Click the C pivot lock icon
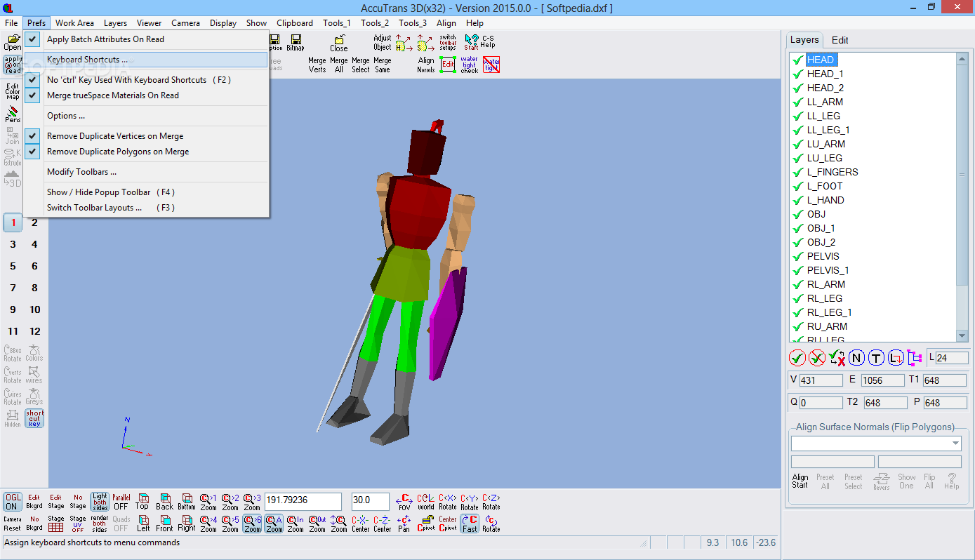The width and height of the screenshot is (975, 560). click(x=426, y=524)
